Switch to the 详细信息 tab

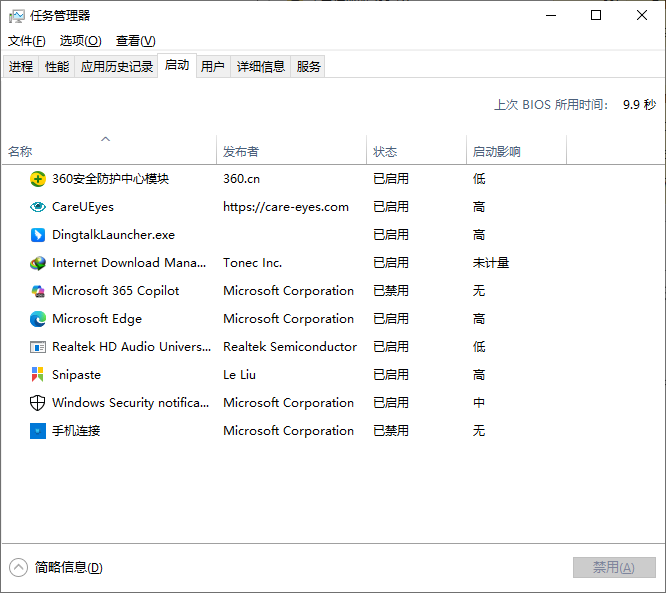[261, 67]
